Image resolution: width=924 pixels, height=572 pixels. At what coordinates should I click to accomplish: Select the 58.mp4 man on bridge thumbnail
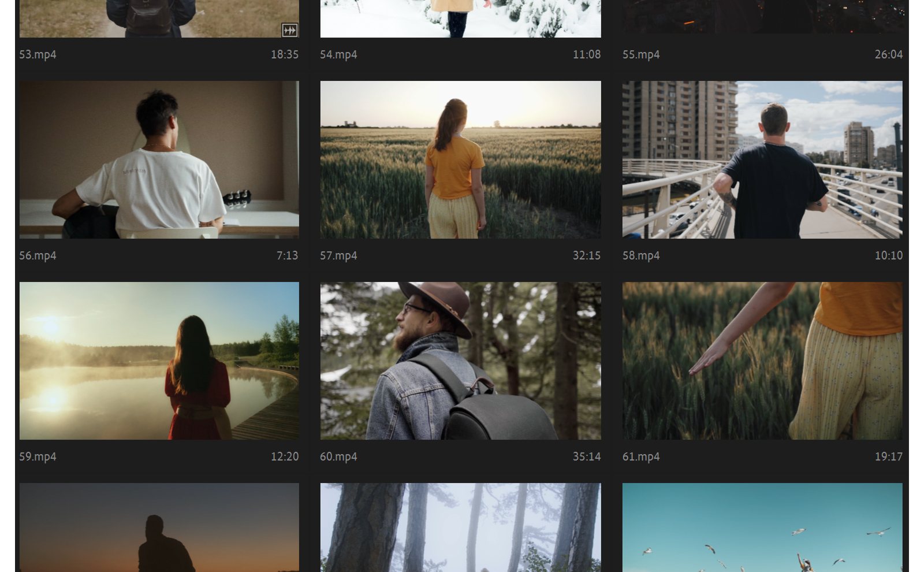pos(762,159)
